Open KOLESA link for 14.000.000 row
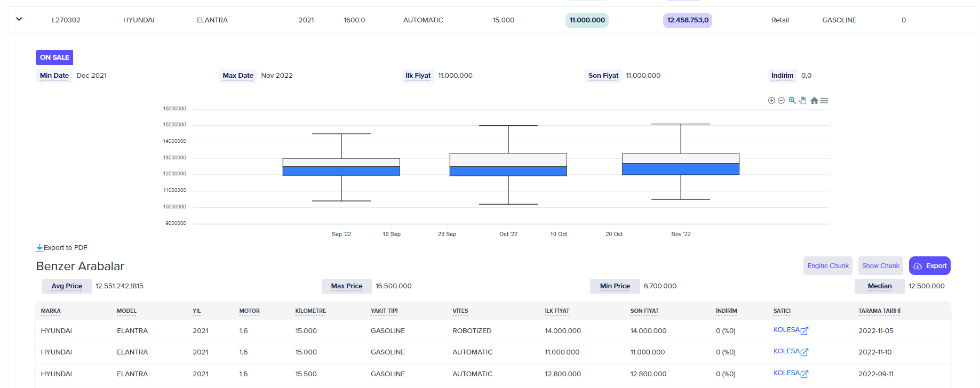Image resolution: width=980 pixels, height=388 pixels. (x=791, y=330)
